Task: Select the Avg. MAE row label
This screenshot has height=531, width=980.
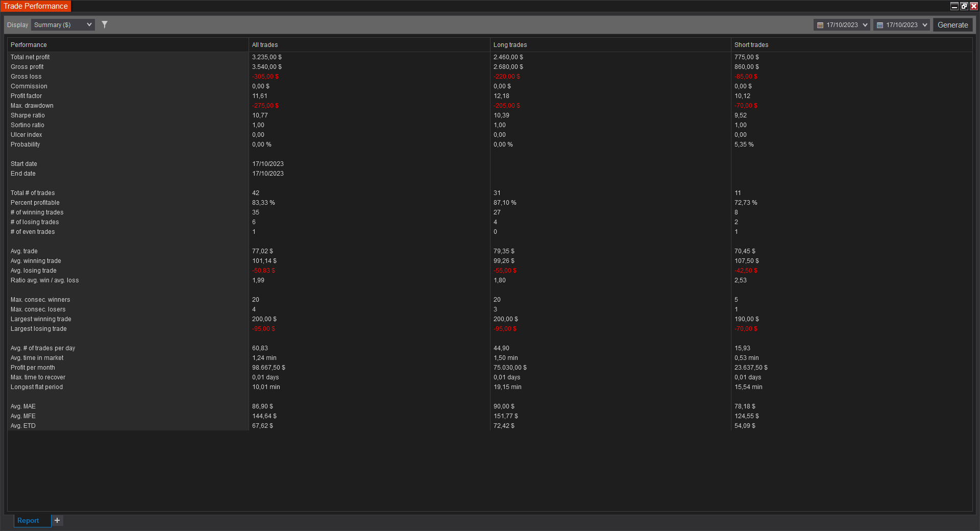Action: click(23, 406)
